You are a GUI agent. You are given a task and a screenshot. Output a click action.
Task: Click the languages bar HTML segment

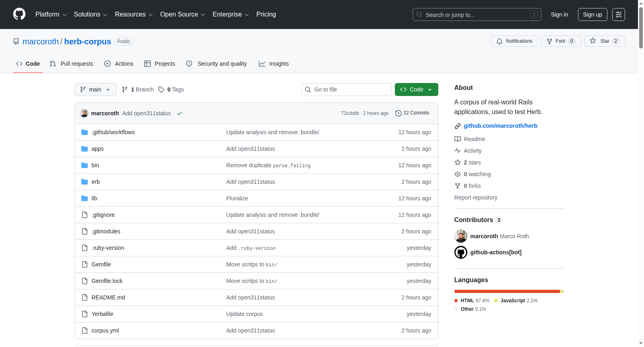tap(507, 291)
